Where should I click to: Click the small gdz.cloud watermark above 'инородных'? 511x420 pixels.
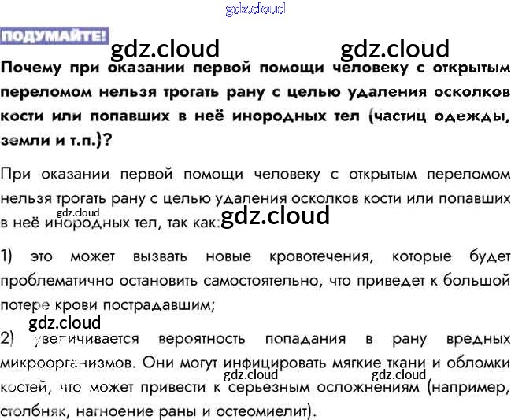(78, 212)
